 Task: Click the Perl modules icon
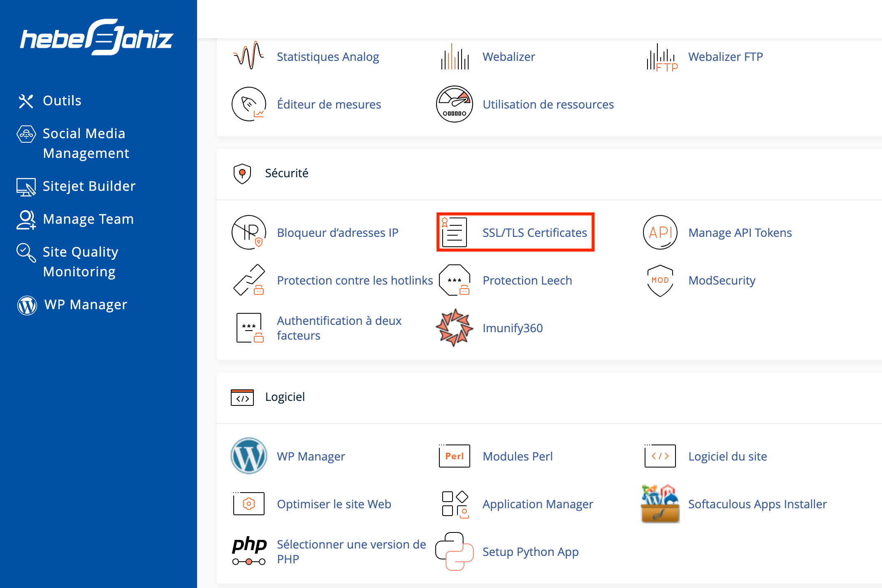(x=454, y=456)
